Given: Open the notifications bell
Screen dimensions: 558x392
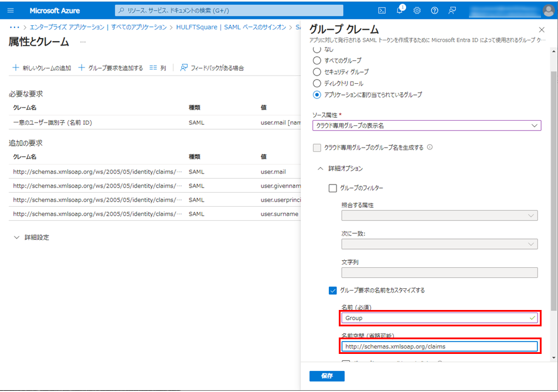Looking at the screenshot, I should 400,11.
